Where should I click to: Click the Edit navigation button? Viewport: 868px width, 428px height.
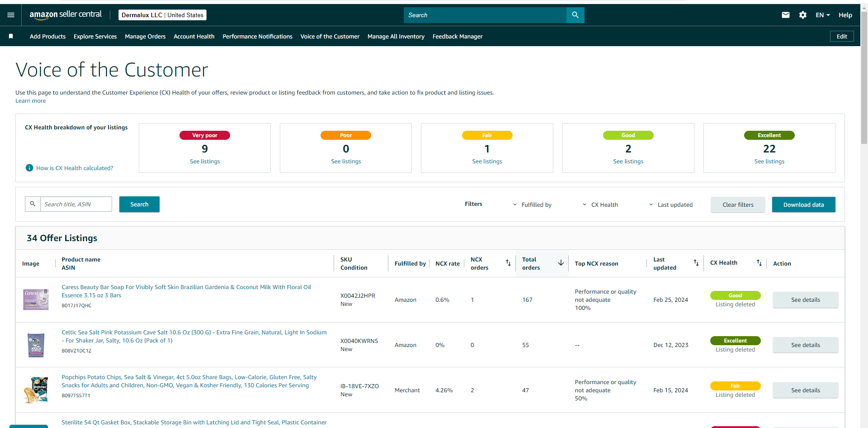coord(842,36)
